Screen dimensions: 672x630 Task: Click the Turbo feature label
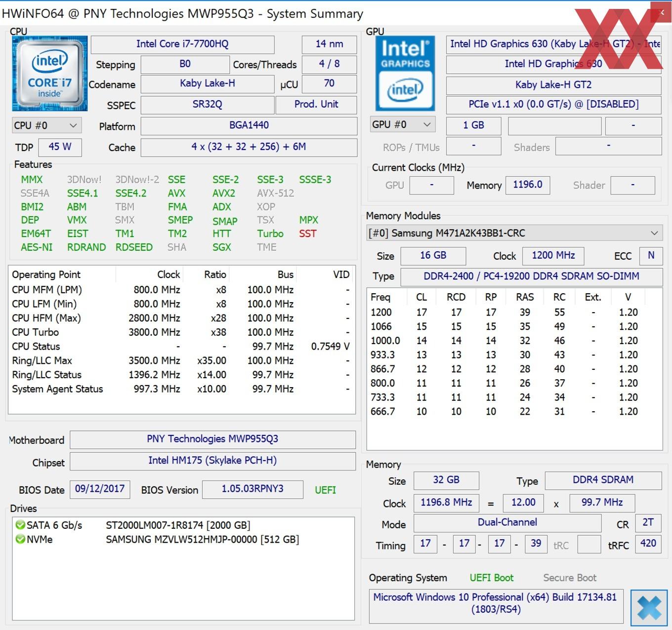270,234
